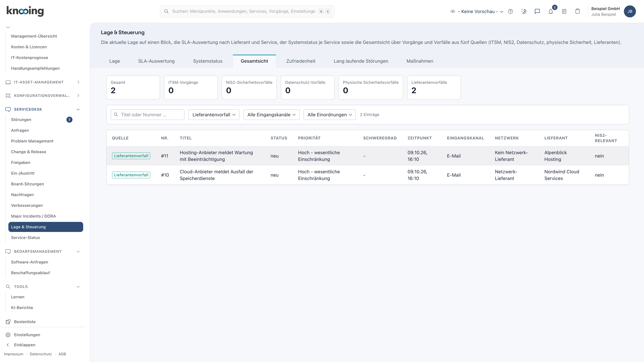Open the chat messages icon

click(x=537, y=12)
